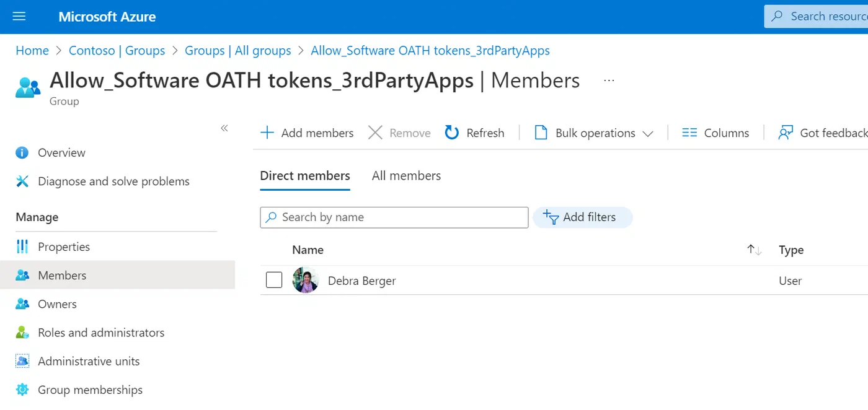Click magnifier icon in Search by name
Screen dimensions: 868x410
pos(271,217)
